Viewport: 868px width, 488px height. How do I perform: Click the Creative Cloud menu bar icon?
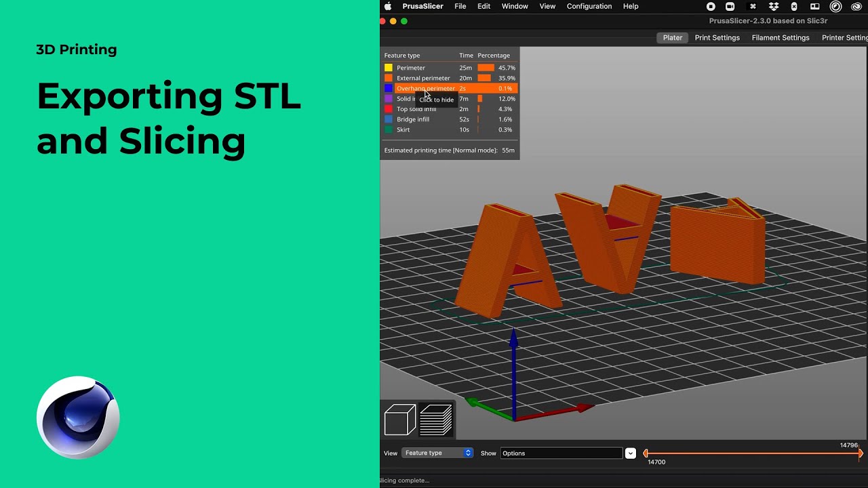click(x=856, y=6)
